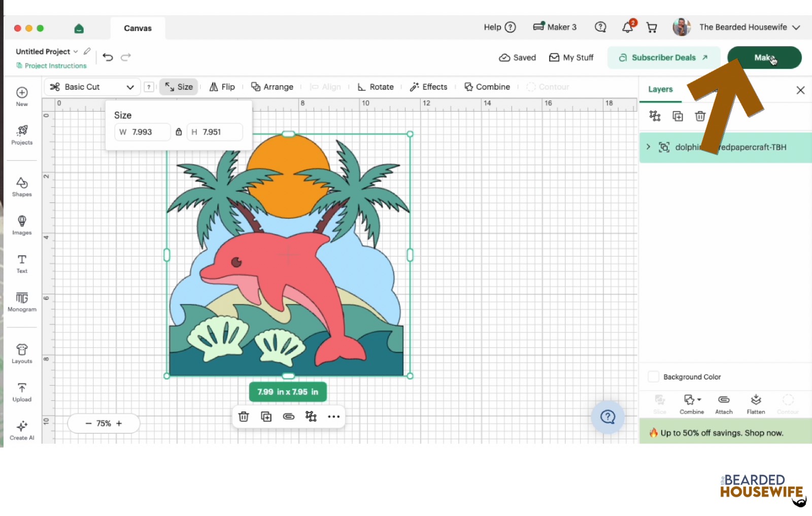Screen dimensions: 812x516
Task: Open the Arrange menu in toolbar
Action: pyautogui.click(x=272, y=87)
